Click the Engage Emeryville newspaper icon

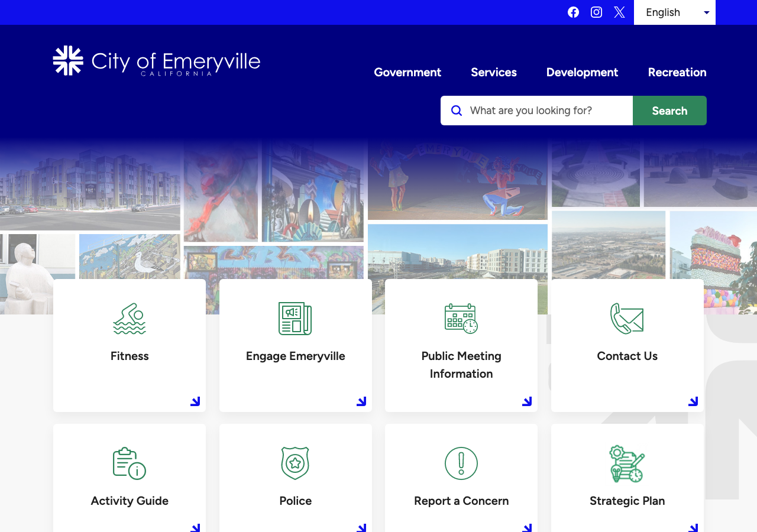[295, 319]
